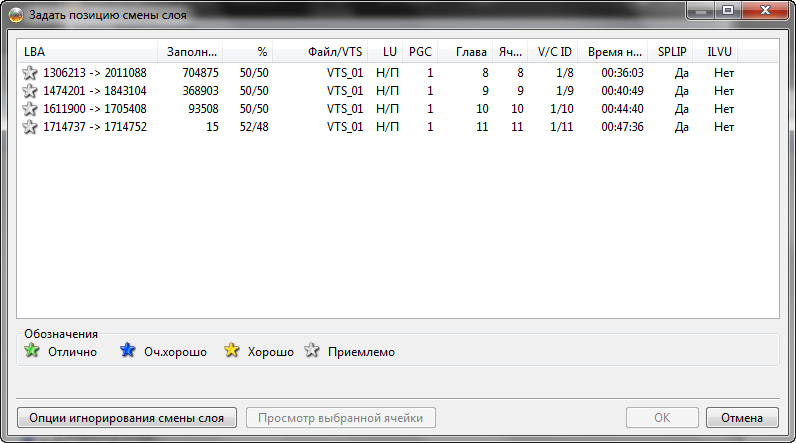Select the row with 52/48 percentage
The image size is (796, 443).
254,127
